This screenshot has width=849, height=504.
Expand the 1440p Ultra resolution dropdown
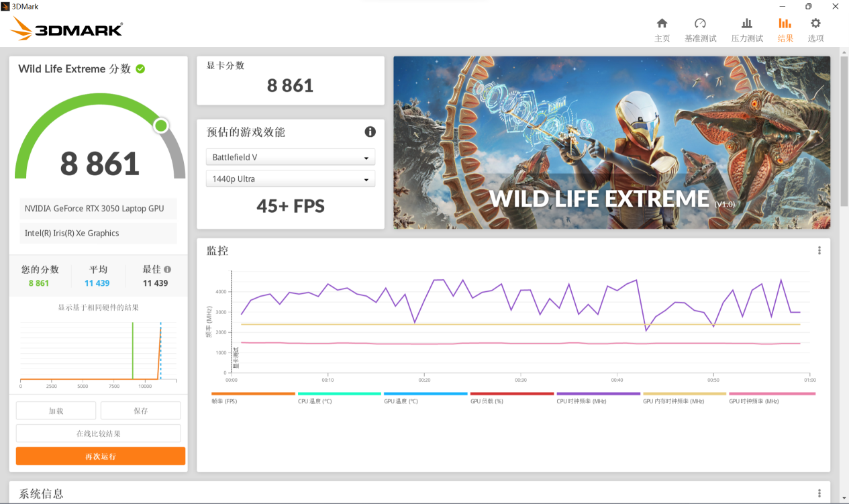[290, 179]
